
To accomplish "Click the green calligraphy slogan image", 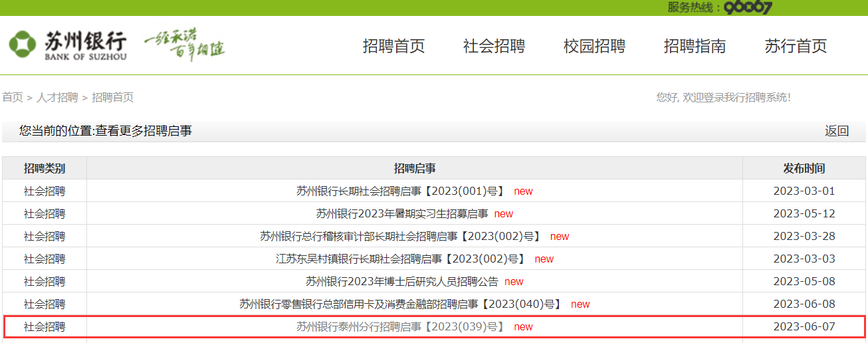I will (184, 45).
